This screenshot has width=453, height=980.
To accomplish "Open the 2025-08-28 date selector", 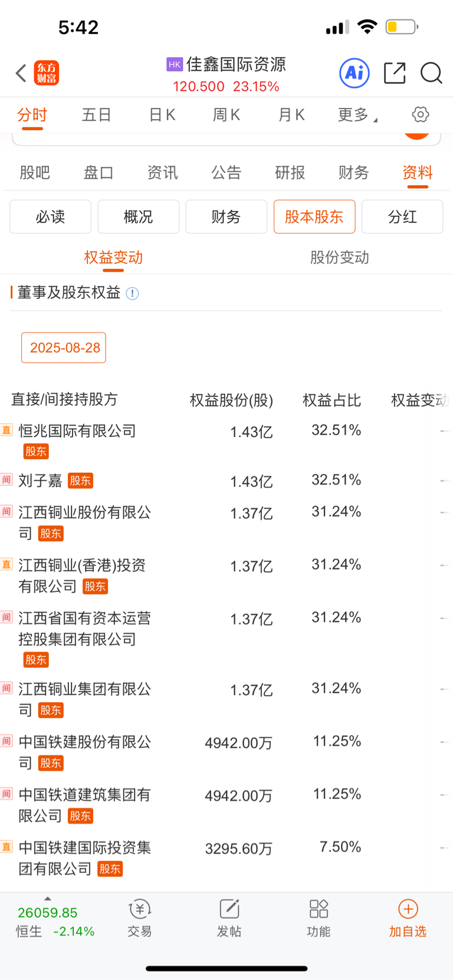I will coord(64,348).
